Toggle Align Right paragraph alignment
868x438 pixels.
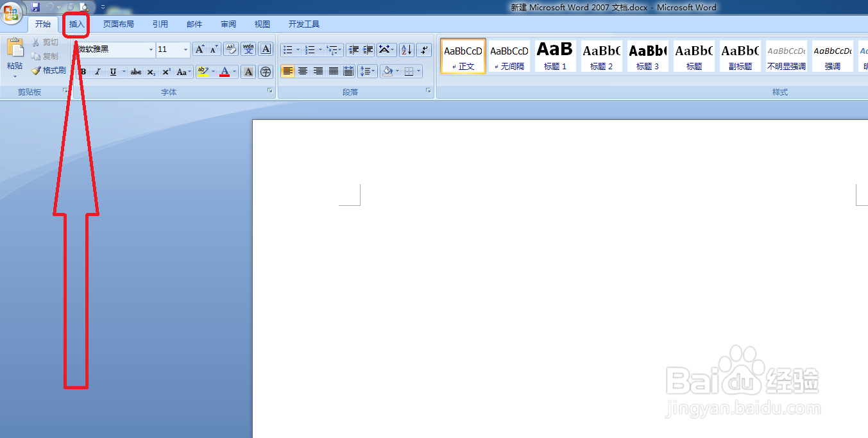tap(318, 71)
